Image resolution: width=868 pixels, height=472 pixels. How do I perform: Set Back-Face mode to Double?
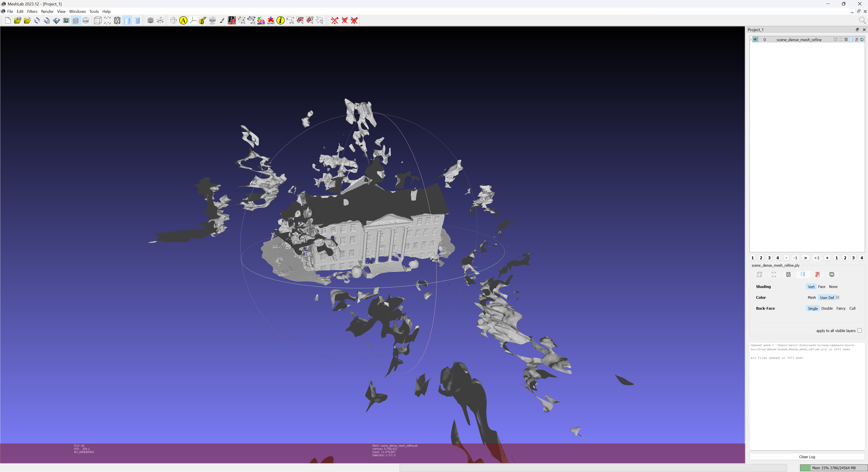[827, 308]
